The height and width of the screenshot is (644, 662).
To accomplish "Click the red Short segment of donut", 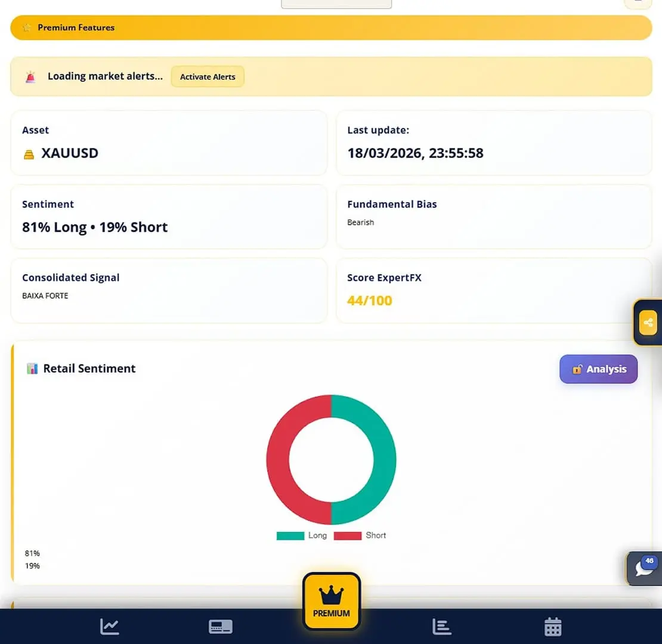I will click(278, 460).
